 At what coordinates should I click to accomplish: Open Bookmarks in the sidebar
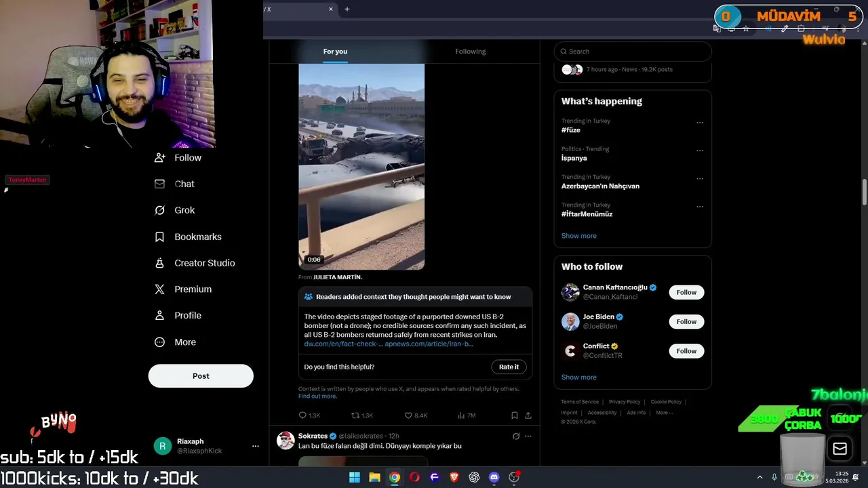188,237
